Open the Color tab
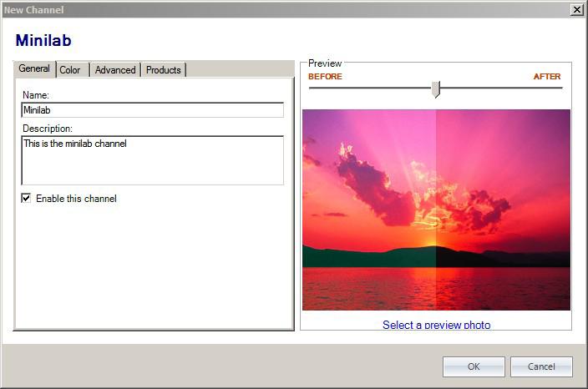This screenshot has width=588, height=389. tap(73, 70)
